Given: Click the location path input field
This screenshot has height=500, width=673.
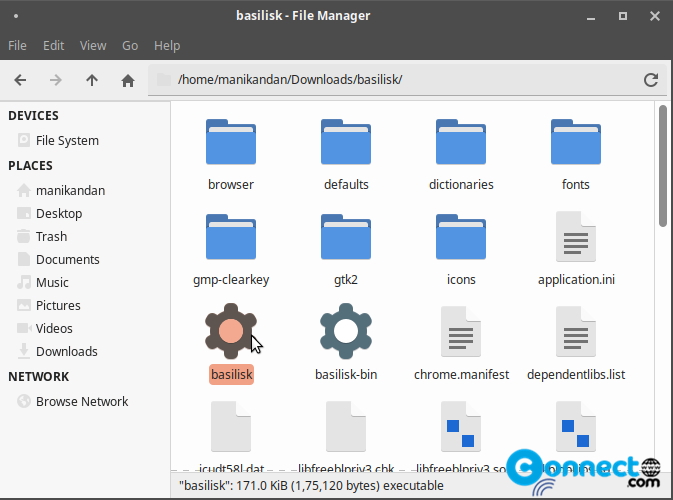Looking at the screenshot, I should 408,80.
